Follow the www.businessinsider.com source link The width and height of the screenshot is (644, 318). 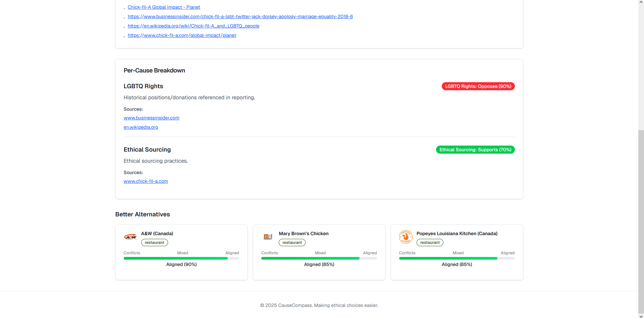pos(152,118)
